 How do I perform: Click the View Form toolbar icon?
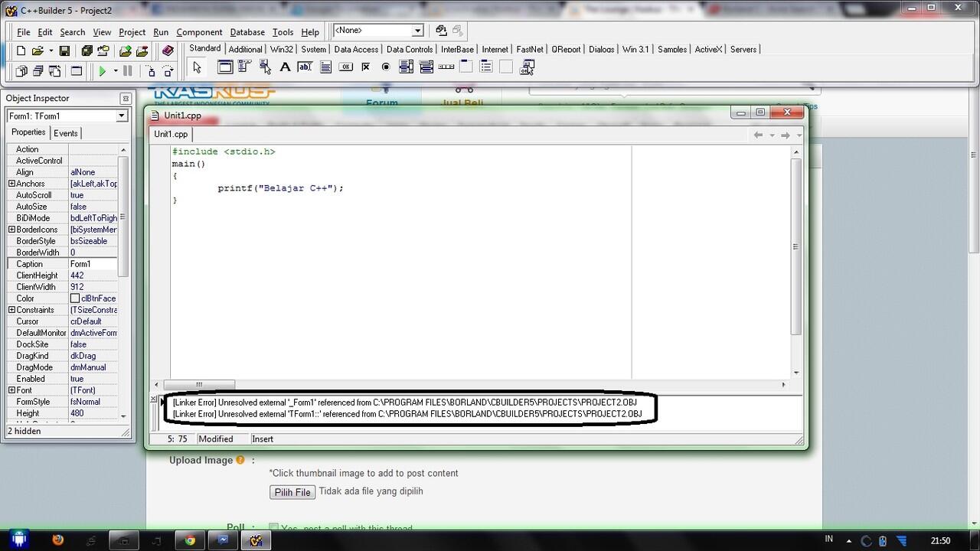coord(38,71)
